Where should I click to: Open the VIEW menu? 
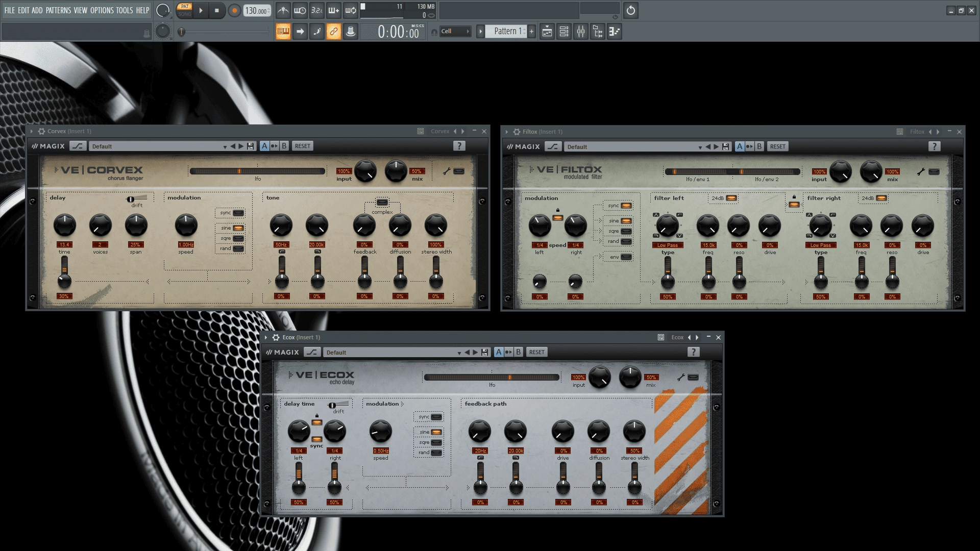coord(81,10)
